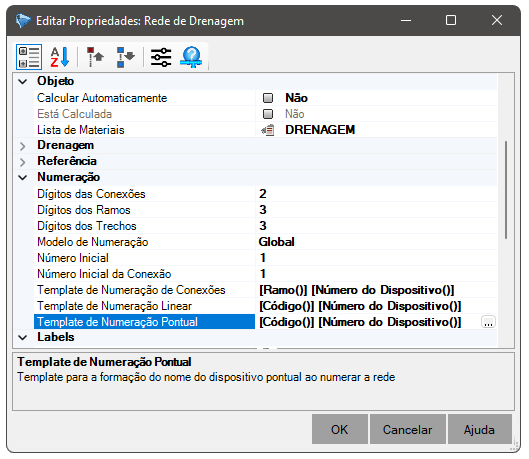This screenshot has width=529, height=459.
Task: Toggle Calcular Automaticamente checkbox
Action: [x=268, y=98]
